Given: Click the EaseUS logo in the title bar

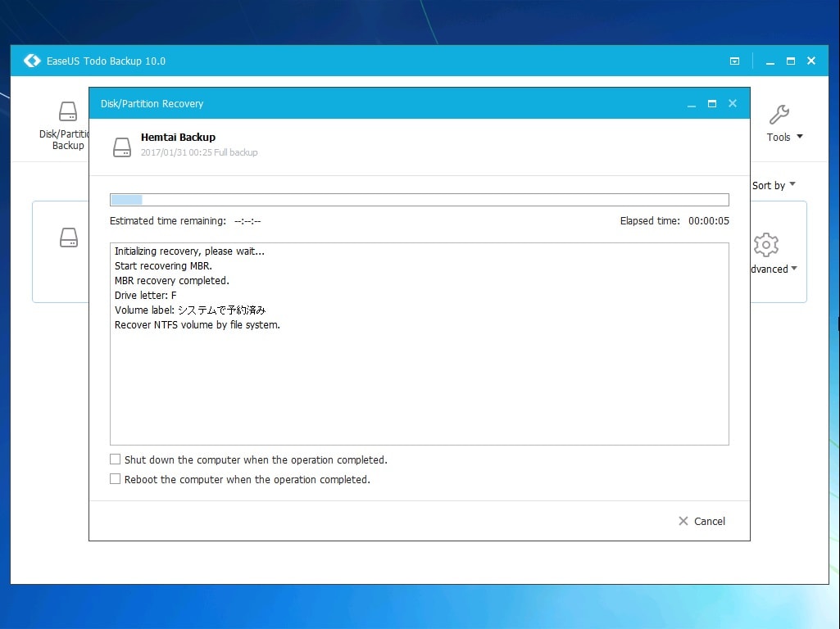Looking at the screenshot, I should [x=32, y=61].
